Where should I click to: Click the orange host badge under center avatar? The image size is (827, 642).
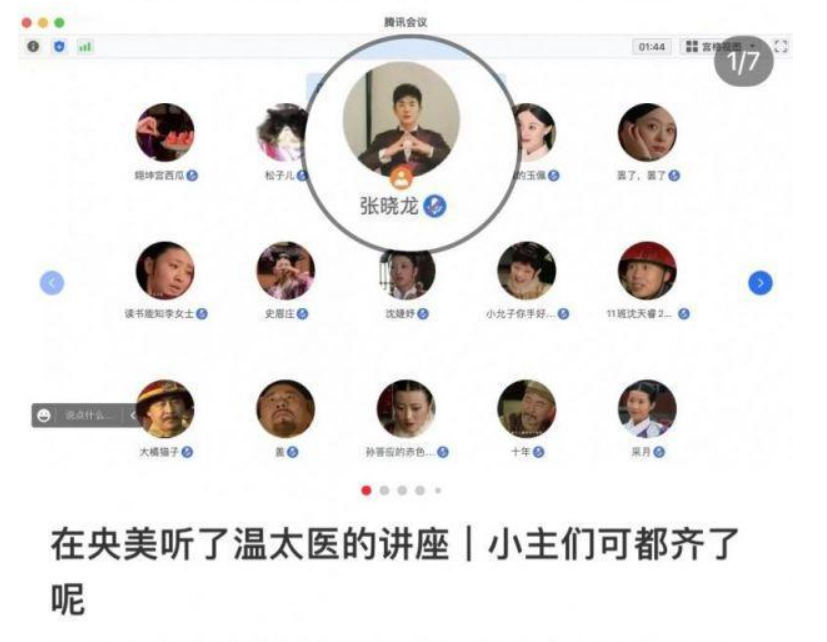coord(402,178)
